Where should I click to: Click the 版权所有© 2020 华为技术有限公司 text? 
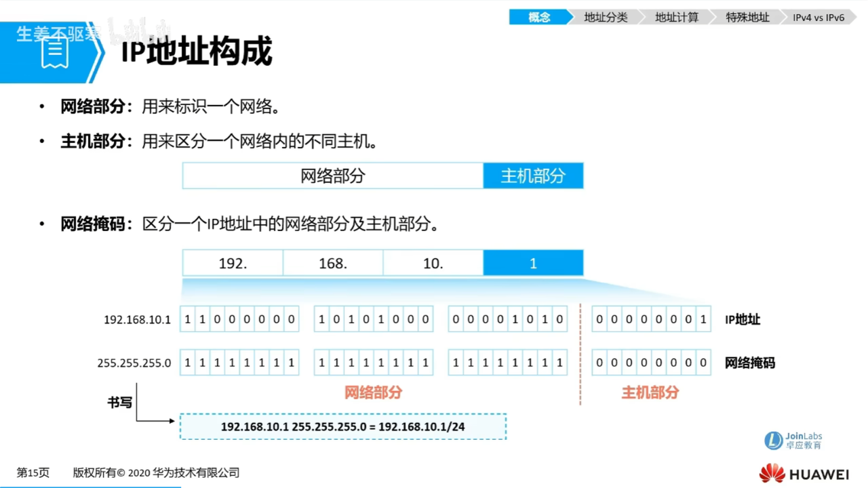157,473
